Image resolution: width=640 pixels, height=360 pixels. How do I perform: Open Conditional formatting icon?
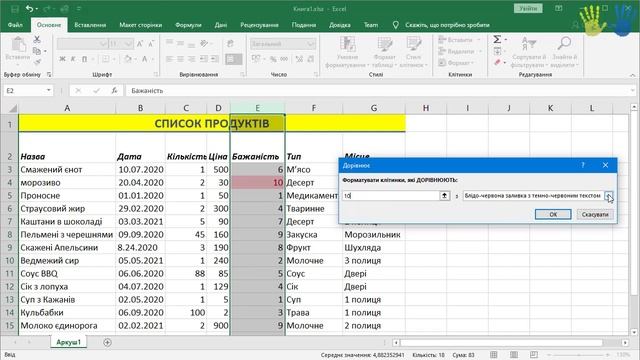(x=347, y=44)
